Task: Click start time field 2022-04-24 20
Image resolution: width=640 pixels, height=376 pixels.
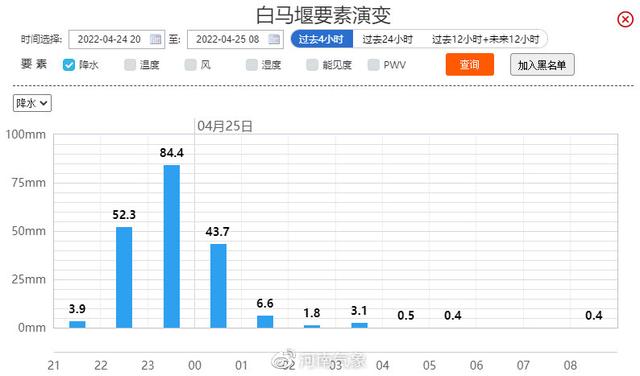Action: click(x=116, y=39)
